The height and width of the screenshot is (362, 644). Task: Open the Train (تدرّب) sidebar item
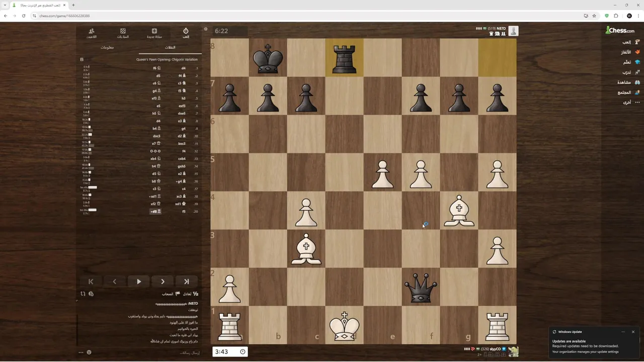[x=631, y=72]
